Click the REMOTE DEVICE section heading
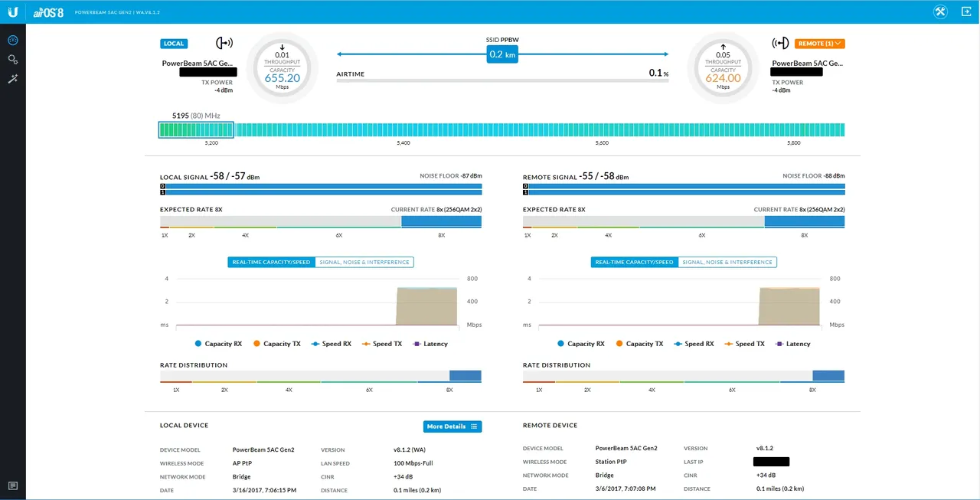This screenshot has width=980, height=500. (550, 425)
